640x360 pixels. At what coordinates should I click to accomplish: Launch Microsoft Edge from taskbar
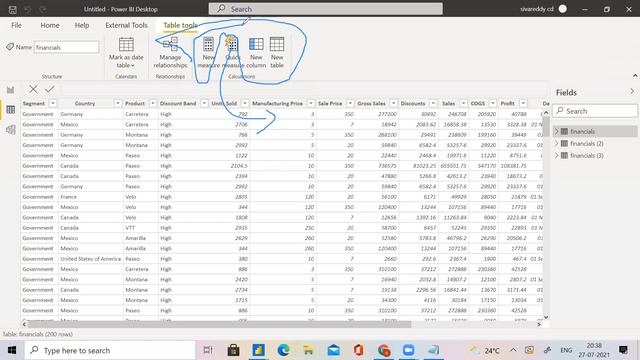click(283, 350)
